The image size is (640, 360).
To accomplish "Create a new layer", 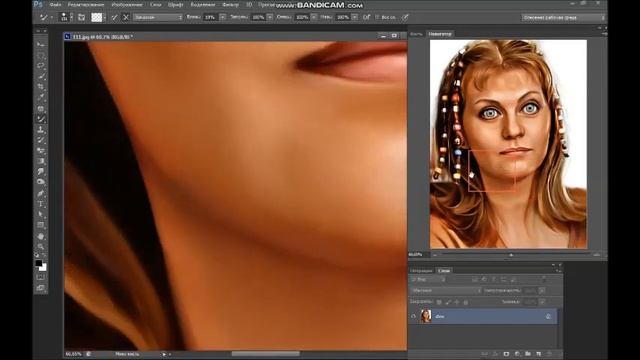I will click(539, 354).
